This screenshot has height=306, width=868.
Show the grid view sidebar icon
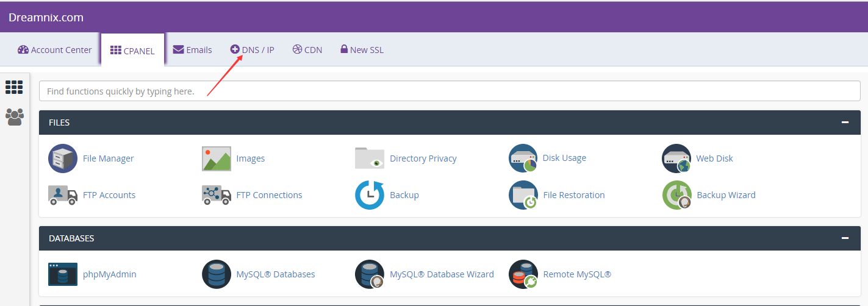point(14,87)
